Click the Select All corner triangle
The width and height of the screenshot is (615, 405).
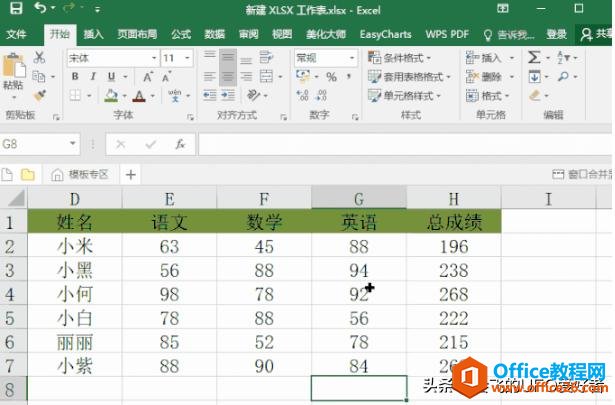click(x=16, y=198)
